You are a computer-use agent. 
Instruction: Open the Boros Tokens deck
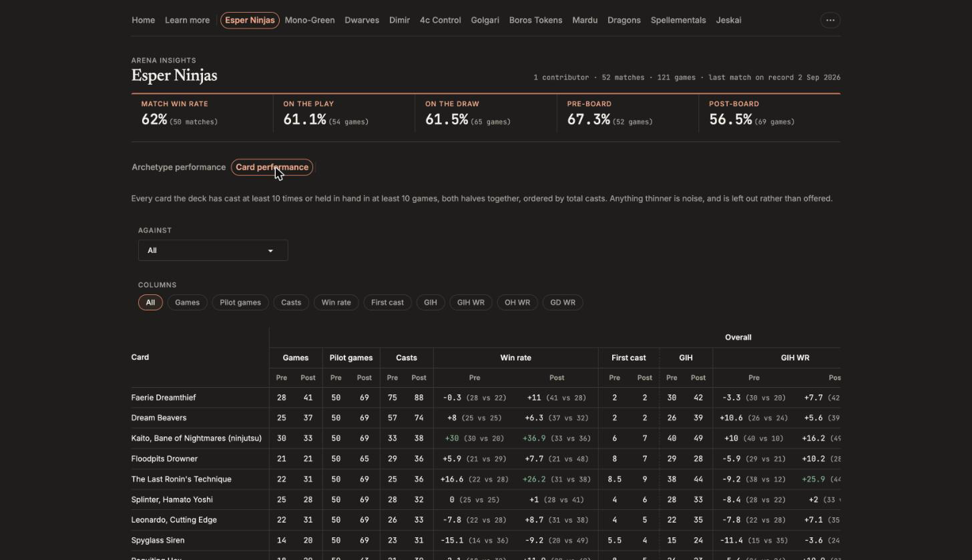point(535,20)
